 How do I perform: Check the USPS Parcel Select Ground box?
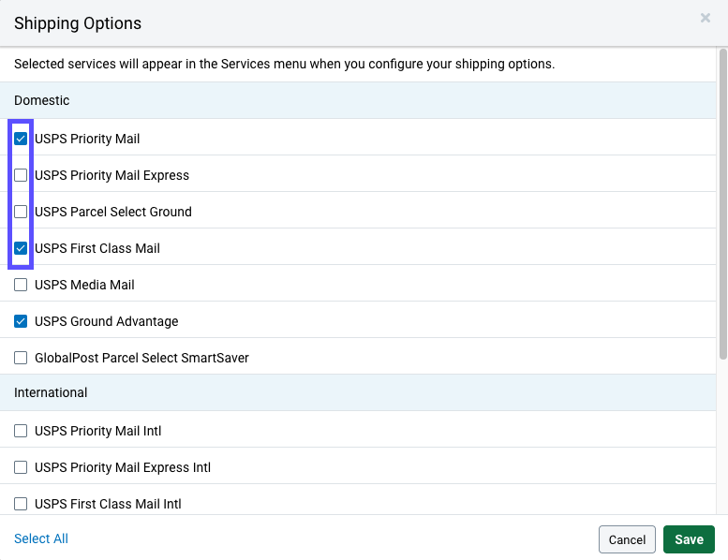tap(21, 212)
